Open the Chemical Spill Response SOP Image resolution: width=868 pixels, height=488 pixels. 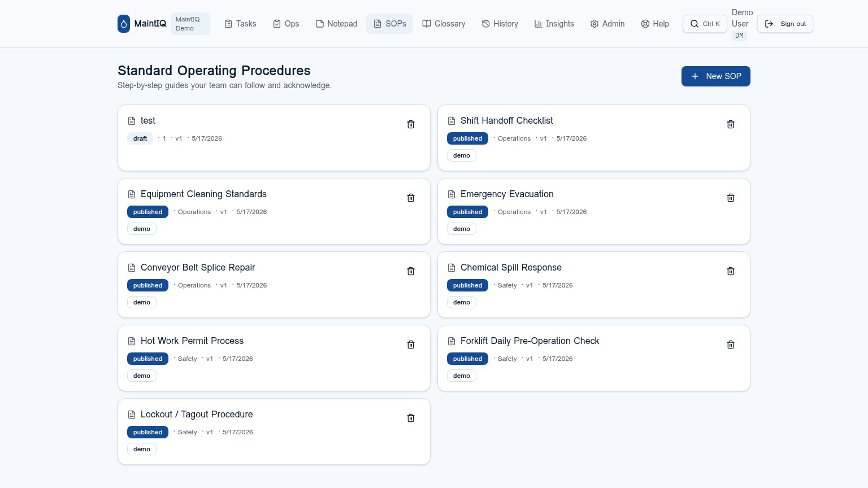(511, 268)
